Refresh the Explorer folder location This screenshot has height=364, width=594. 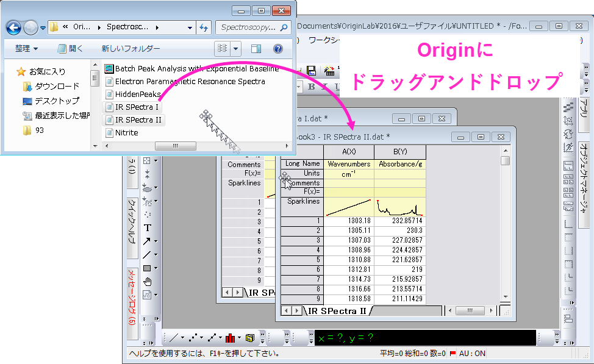click(204, 27)
